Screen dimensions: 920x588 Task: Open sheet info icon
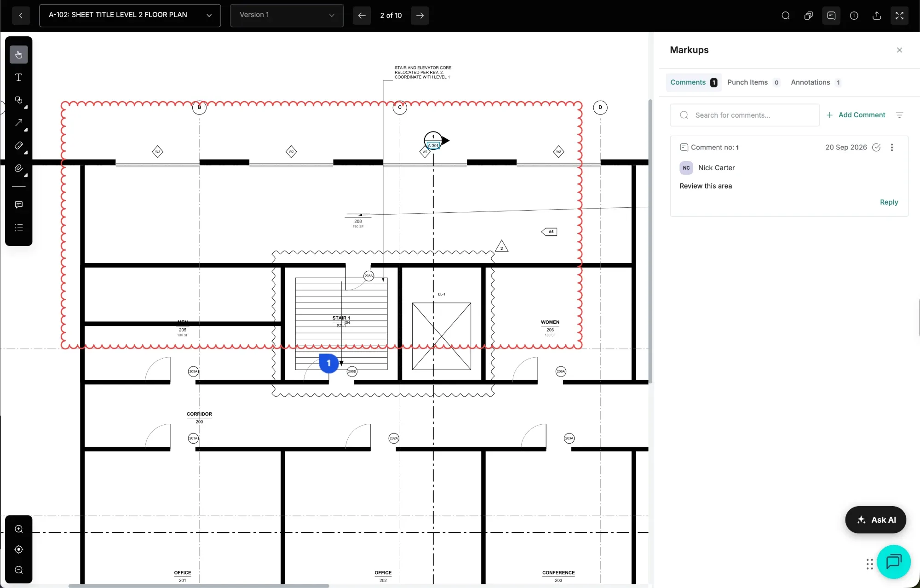(854, 16)
